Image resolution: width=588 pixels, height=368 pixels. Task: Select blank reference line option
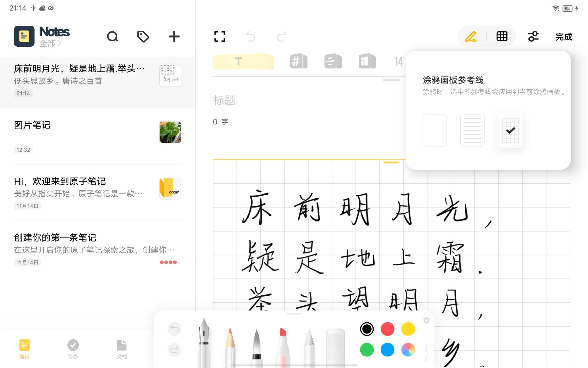435,131
